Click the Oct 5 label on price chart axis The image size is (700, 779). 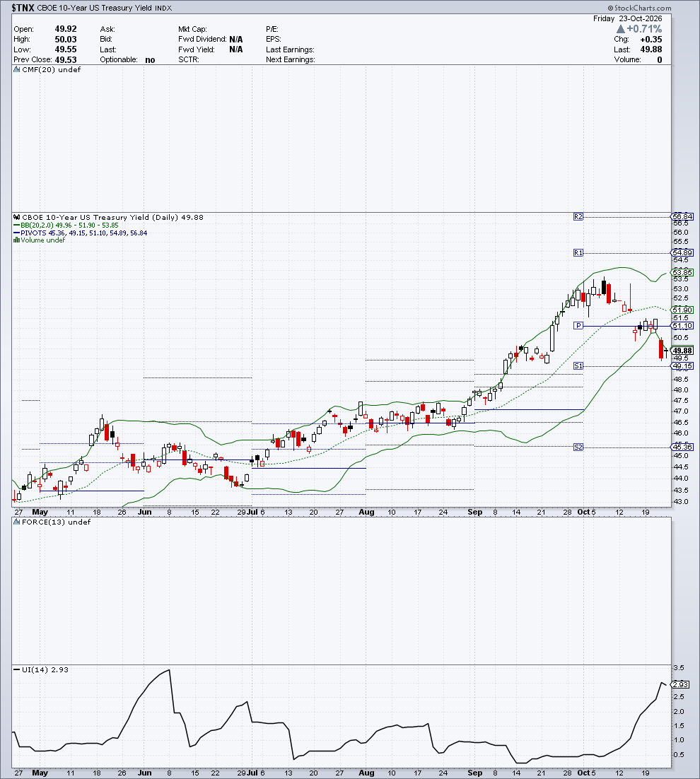(587, 512)
